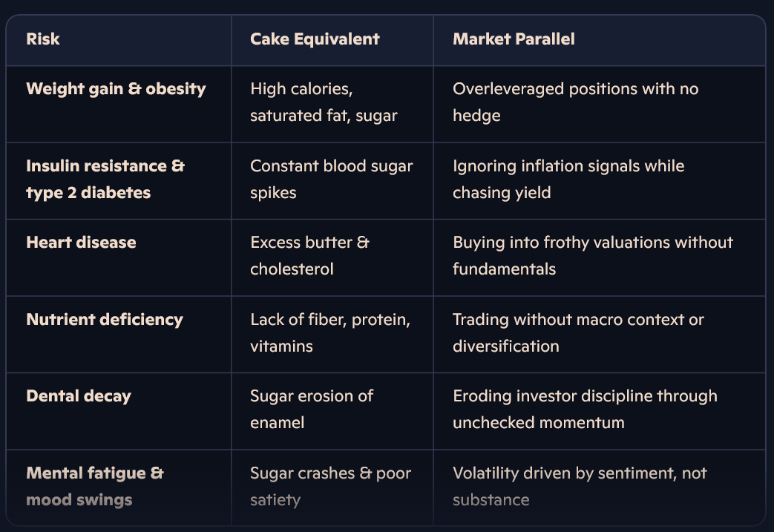The width and height of the screenshot is (774, 532).
Task: Select 'Insulin resistance & type 2 diabetes' cell
Action: point(105,180)
